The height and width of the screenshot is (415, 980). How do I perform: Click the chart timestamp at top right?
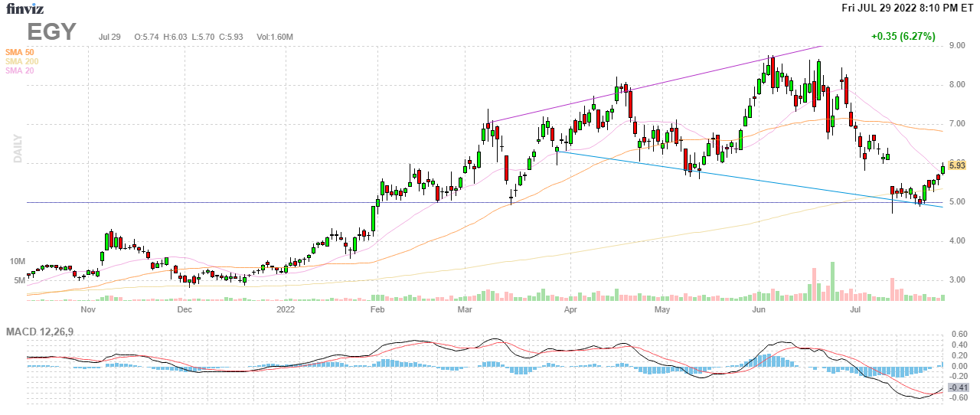[x=907, y=8]
